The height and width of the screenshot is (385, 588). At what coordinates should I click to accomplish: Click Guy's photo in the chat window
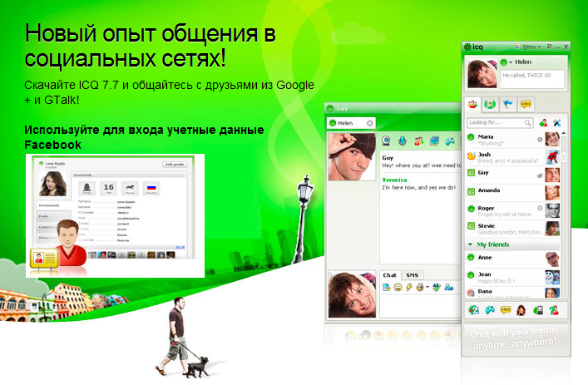[352, 156]
